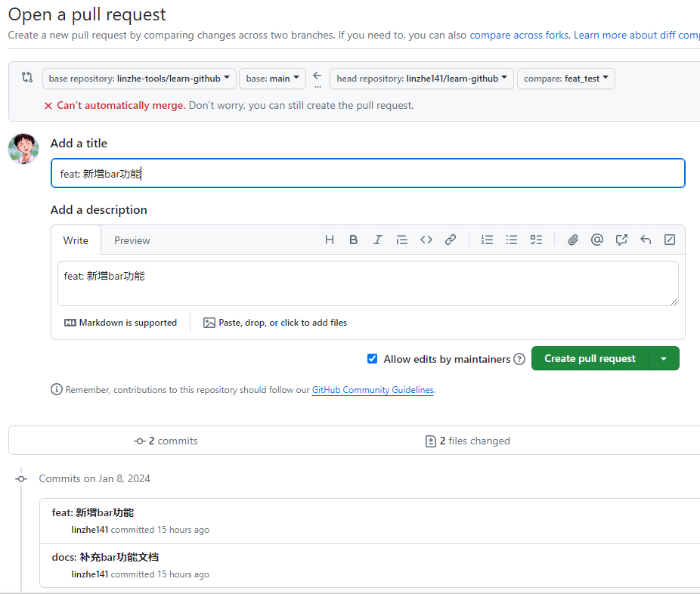Click Paste, drop, or click to add files
The image size is (700, 594).
tap(275, 323)
